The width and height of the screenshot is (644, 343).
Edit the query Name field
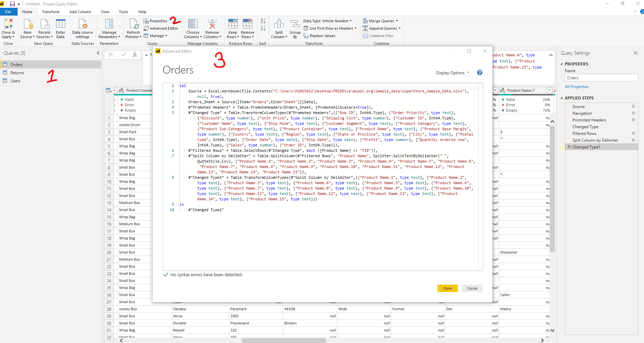tap(601, 78)
